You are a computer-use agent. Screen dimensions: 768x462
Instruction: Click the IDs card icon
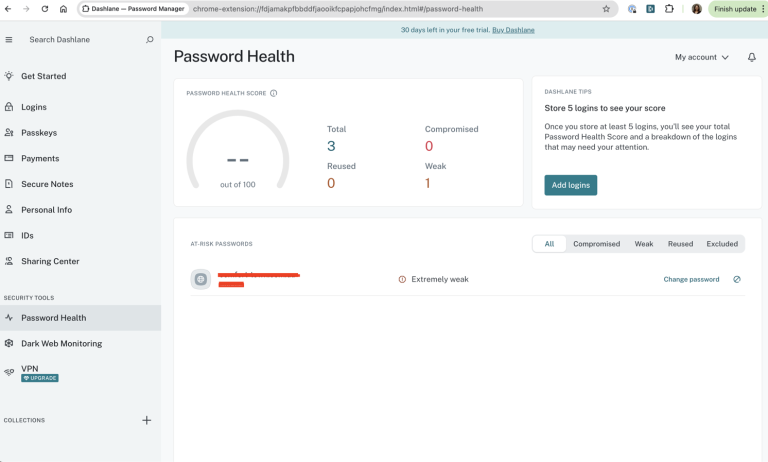9,235
